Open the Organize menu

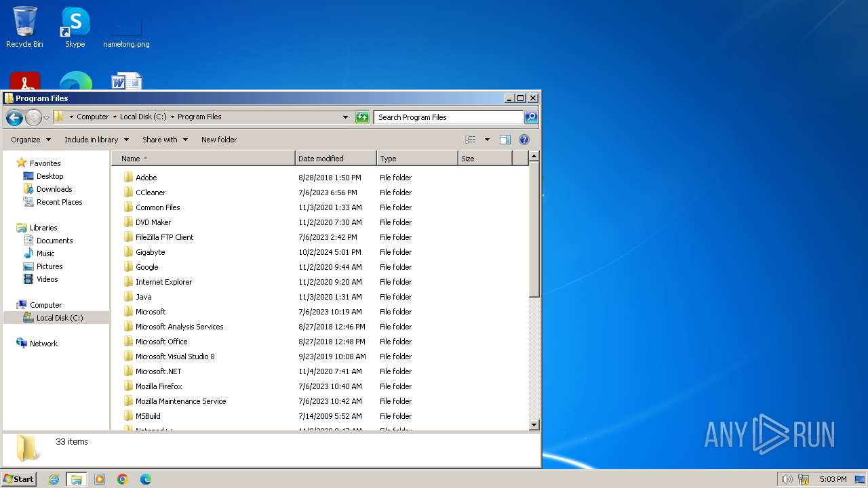click(31, 140)
